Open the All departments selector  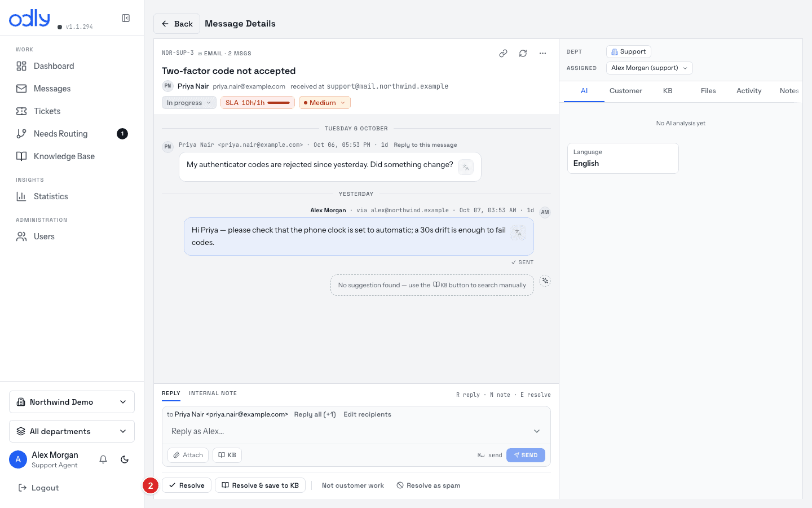click(72, 431)
